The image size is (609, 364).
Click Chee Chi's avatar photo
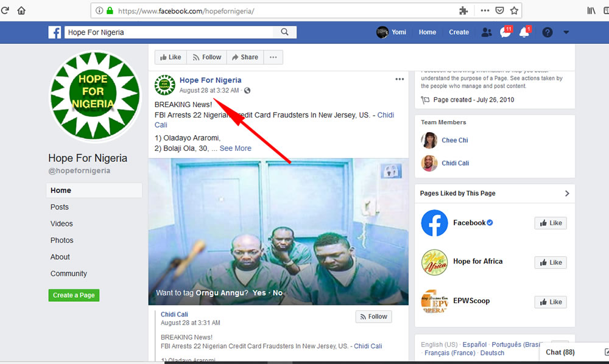click(x=429, y=141)
